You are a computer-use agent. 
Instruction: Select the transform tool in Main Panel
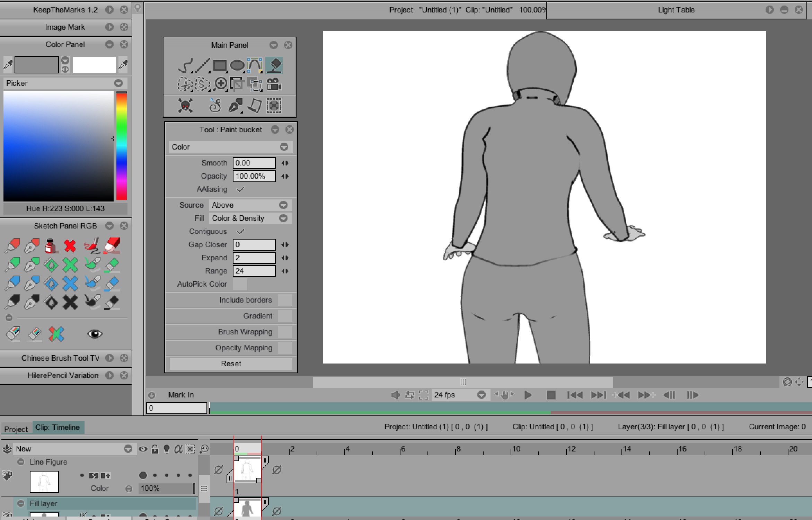pos(256,85)
